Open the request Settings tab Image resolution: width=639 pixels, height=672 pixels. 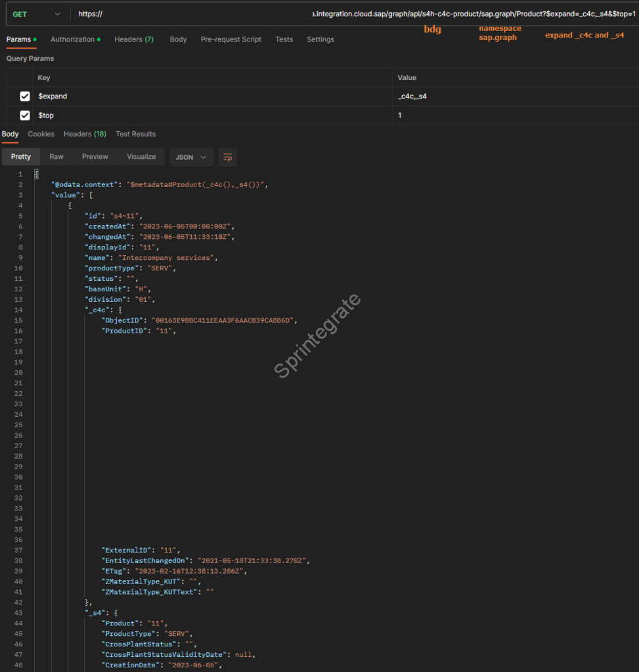tap(320, 39)
